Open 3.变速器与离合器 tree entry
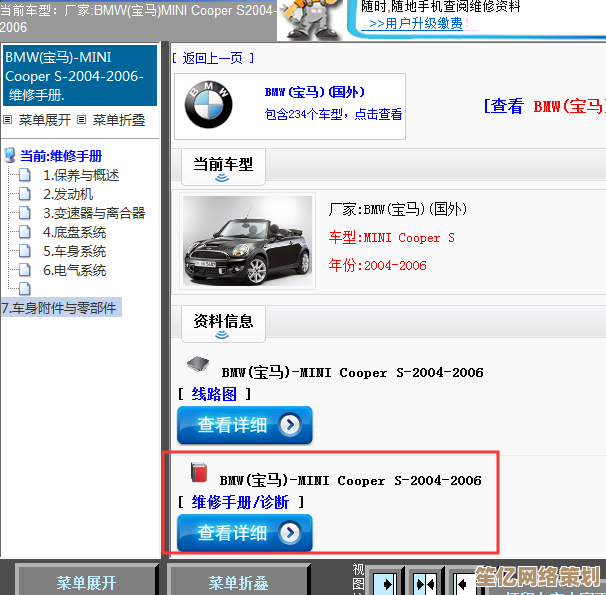 [93, 213]
